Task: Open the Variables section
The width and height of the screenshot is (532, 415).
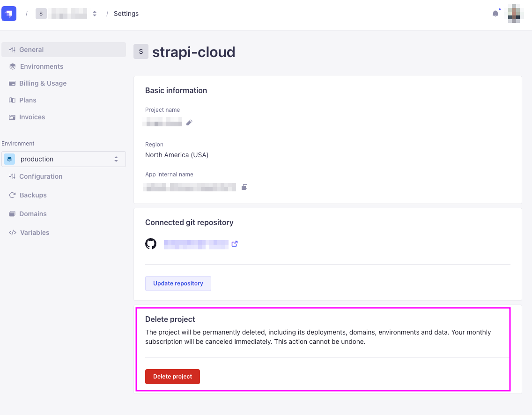Action: point(34,233)
